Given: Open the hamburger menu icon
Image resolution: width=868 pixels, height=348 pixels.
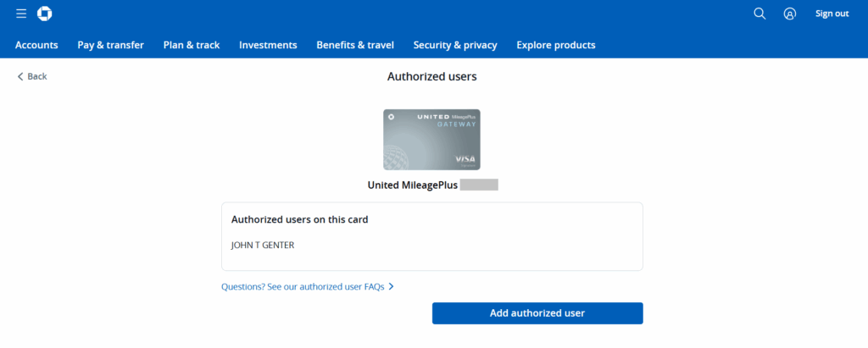Looking at the screenshot, I should click(x=21, y=14).
